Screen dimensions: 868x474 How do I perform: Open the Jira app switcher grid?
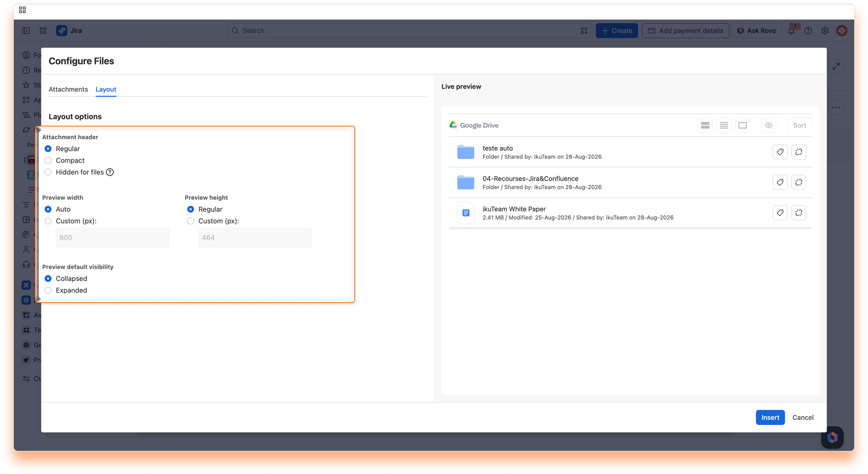43,30
